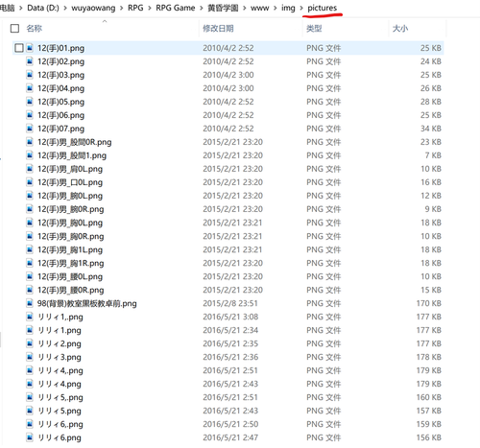The image size is (480, 448).
Task: Select file 12(手)男_胸0R.png
Action: (71, 236)
